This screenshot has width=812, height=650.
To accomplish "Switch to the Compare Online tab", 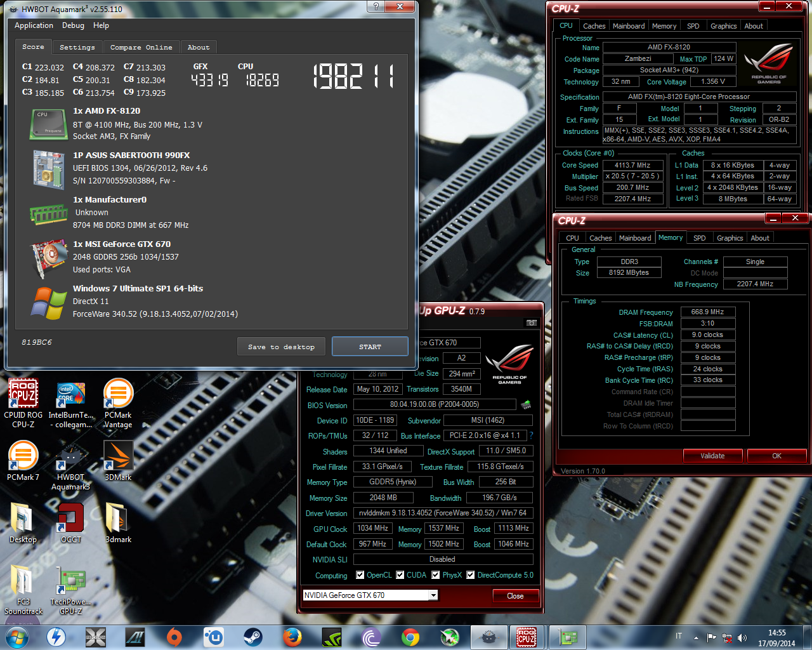I will coord(141,47).
